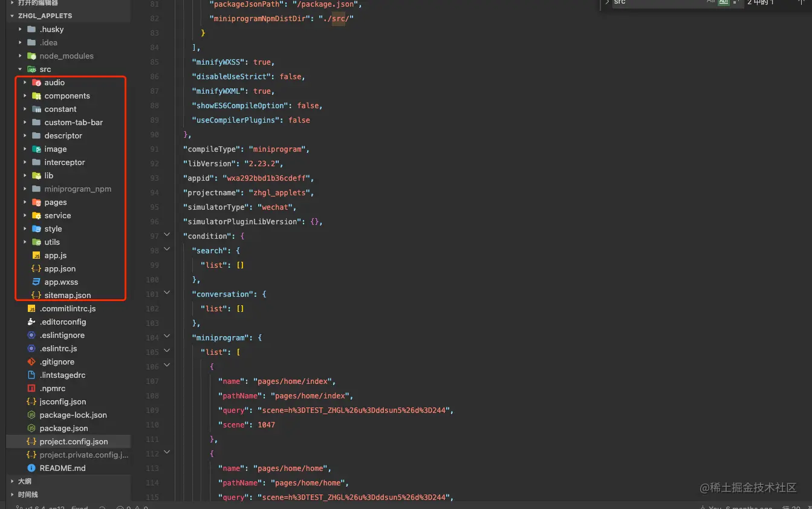This screenshot has width=812, height=509.
Task: Fold the "search" block at line 98
Action: pos(167,249)
